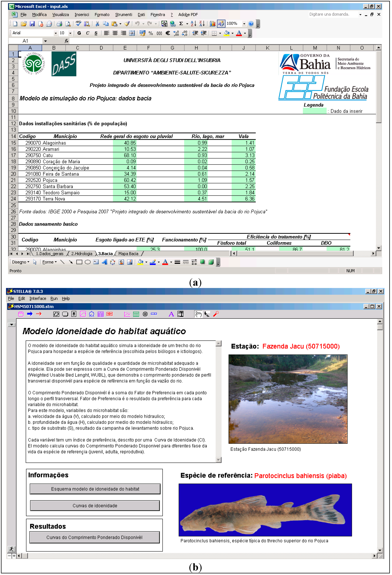Click the Chart Wizard icon
This screenshot has width=392, height=575.
click(212, 24)
